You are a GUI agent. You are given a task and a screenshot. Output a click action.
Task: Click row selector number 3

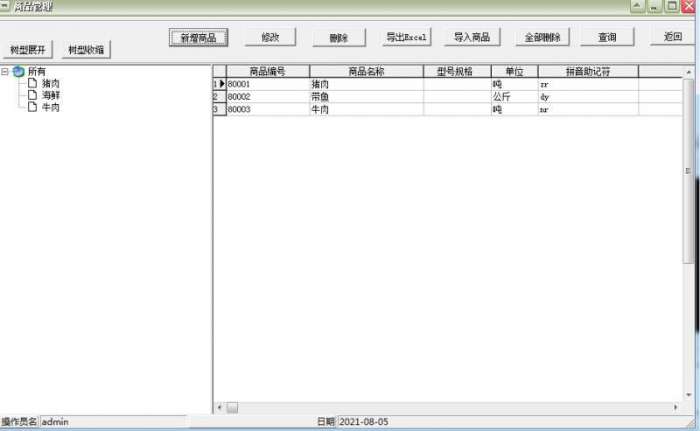[219, 109]
